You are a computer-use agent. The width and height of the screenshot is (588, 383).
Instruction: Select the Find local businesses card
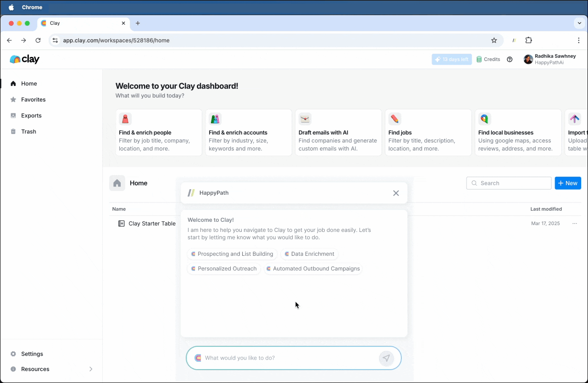pyautogui.click(x=518, y=132)
